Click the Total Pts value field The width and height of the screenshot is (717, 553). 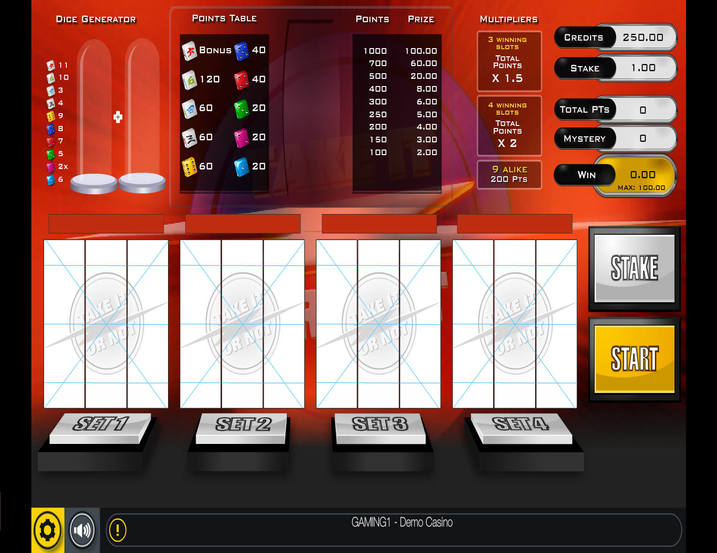[x=642, y=110]
